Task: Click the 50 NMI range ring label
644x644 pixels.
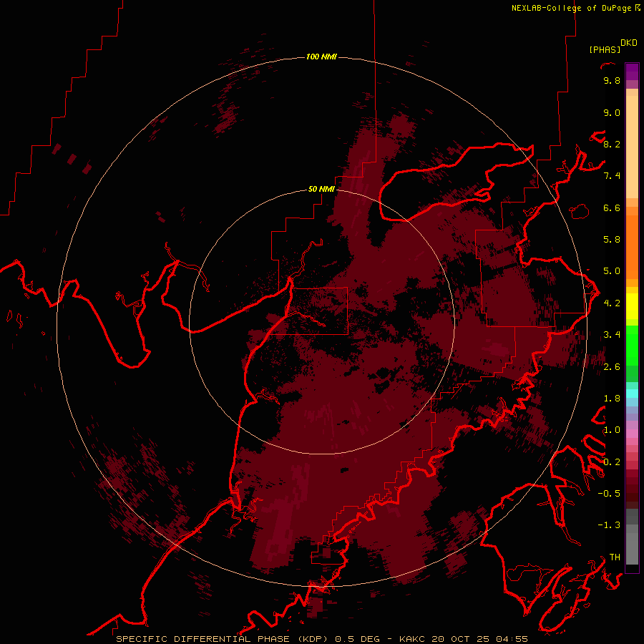Action: click(321, 189)
